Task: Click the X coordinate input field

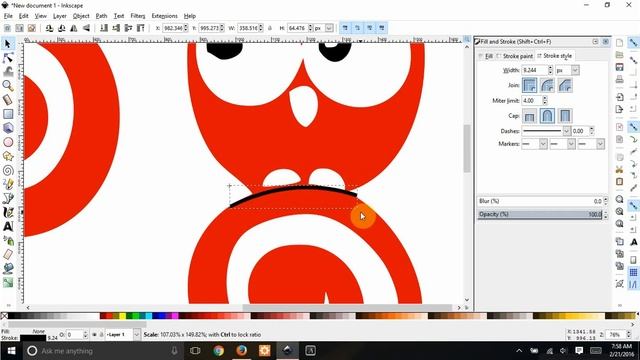Action: tap(173, 28)
